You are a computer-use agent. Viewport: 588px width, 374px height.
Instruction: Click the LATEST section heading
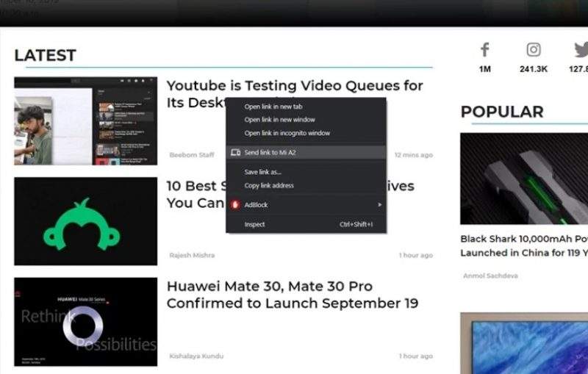pos(45,55)
